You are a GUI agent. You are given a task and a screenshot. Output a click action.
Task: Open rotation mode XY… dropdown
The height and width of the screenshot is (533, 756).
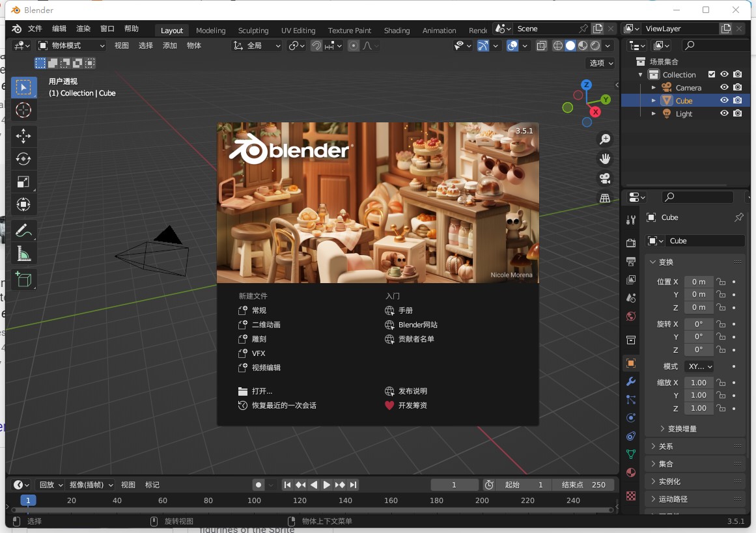point(699,366)
